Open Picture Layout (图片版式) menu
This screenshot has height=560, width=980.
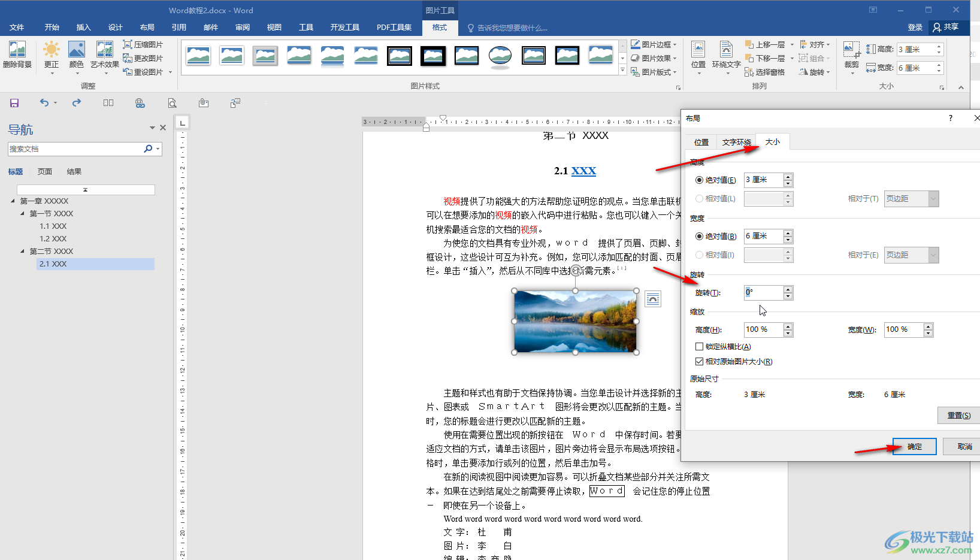pos(654,72)
